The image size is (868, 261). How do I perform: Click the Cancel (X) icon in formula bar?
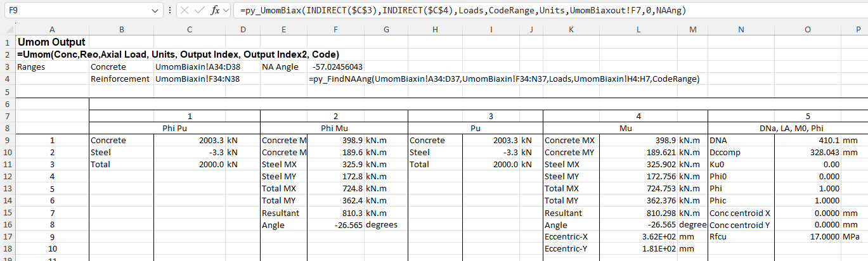[x=185, y=10]
